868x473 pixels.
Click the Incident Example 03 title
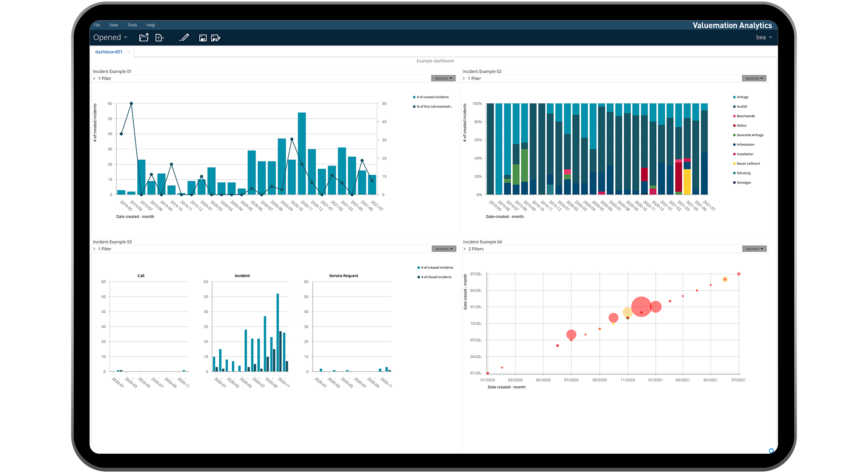112,242
